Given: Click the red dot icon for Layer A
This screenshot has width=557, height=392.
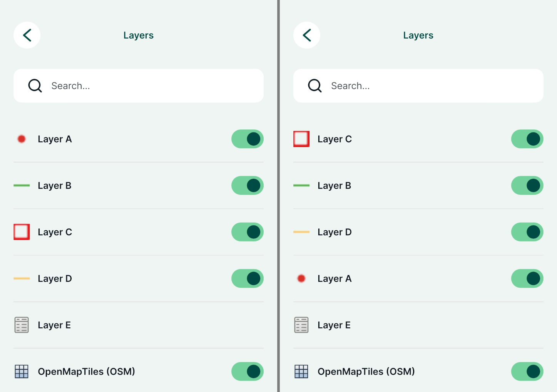Looking at the screenshot, I should point(22,139).
